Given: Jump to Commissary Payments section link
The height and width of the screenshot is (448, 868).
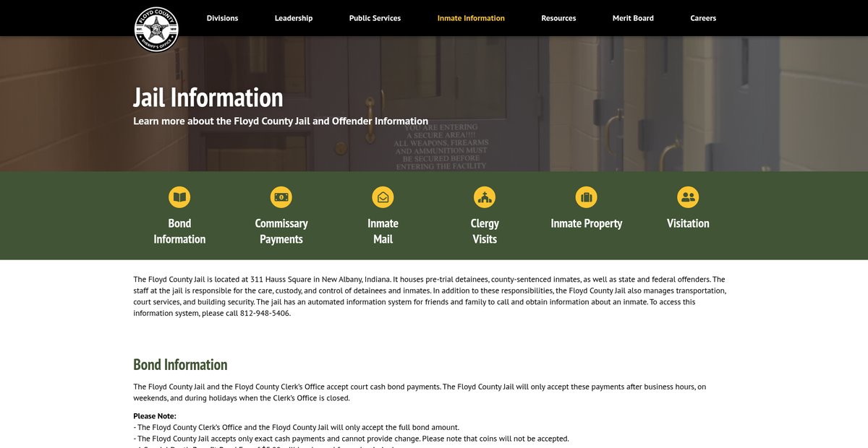Looking at the screenshot, I should (281, 231).
